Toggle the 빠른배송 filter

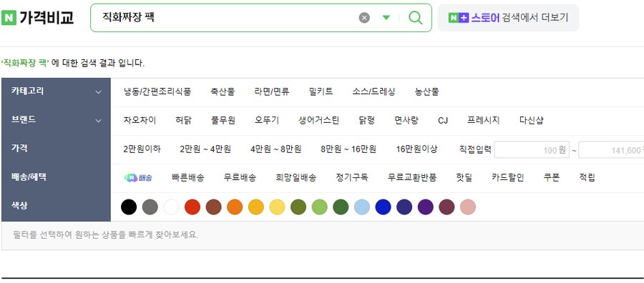tap(187, 178)
